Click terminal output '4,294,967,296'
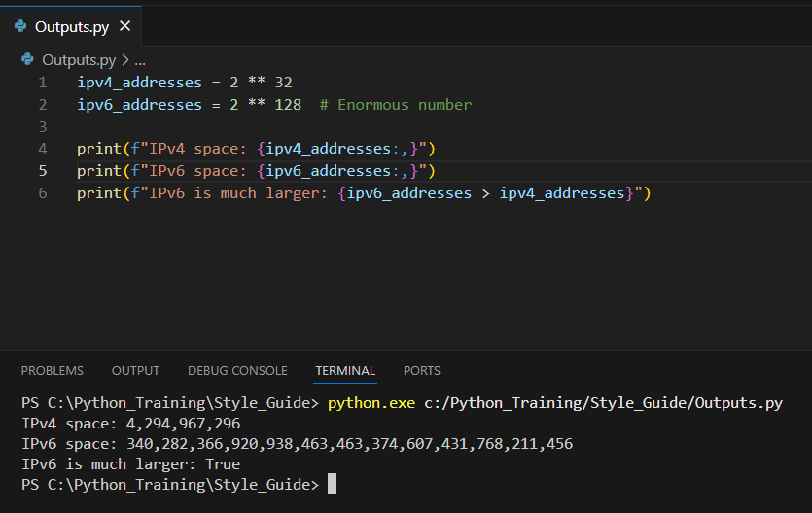Screen dimensions: 812x513 (x=184, y=424)
